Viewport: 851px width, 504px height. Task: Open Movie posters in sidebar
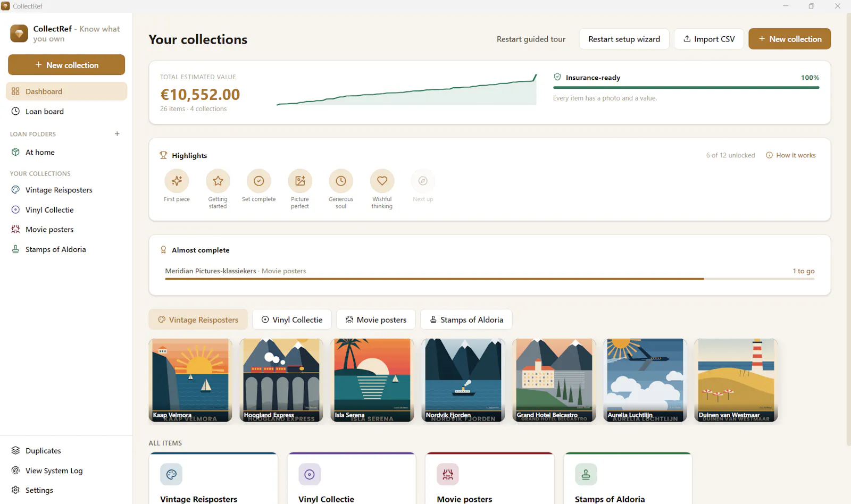click(66, 230)
